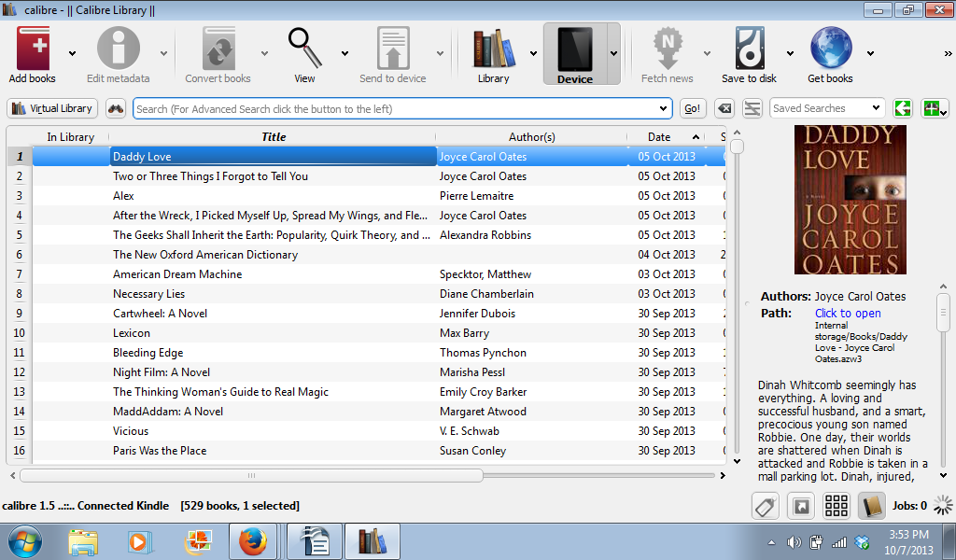Open Windows Start button
The height and width of the screenshot is (560, 956).
click(x=25, y=541)
